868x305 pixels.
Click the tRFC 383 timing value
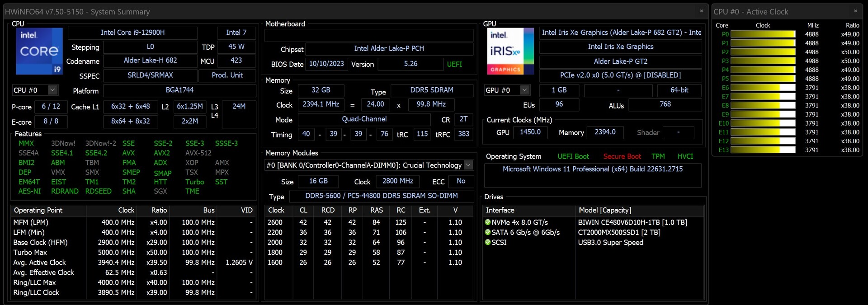463,134
